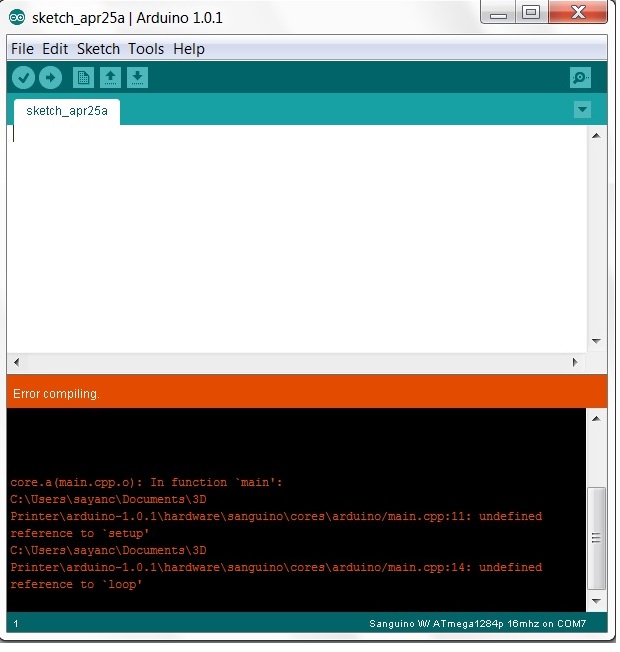
Task: Open the Serial Monitor icon
Action: 579,78
